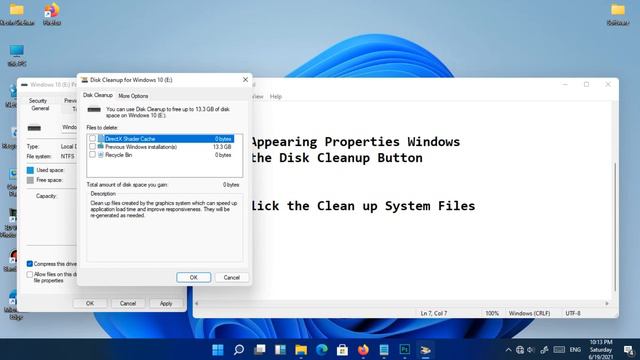This screenshot has height=360, width=640.
Task: Click the 100% zoom status in Notepad
Action: pos(492,313)
